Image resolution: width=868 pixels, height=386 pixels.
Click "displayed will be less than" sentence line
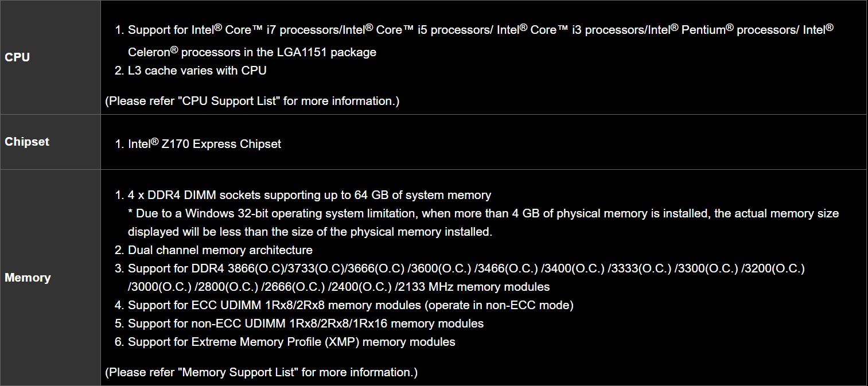310,232
